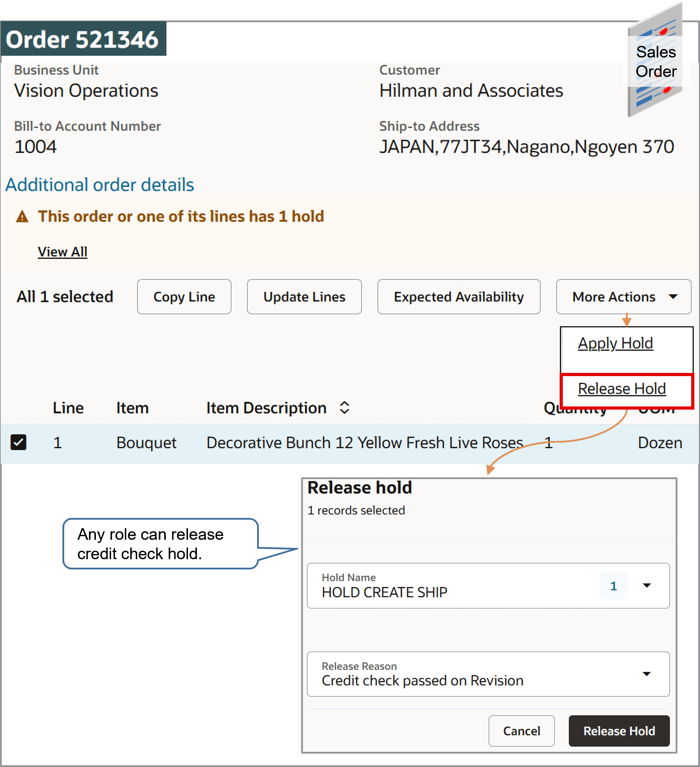
Task: Select the Bouquet item row cell
Action: point(146,443)
